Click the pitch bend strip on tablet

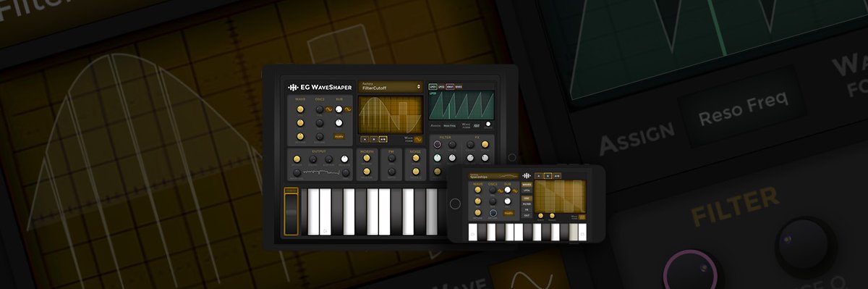pos(291,211)
